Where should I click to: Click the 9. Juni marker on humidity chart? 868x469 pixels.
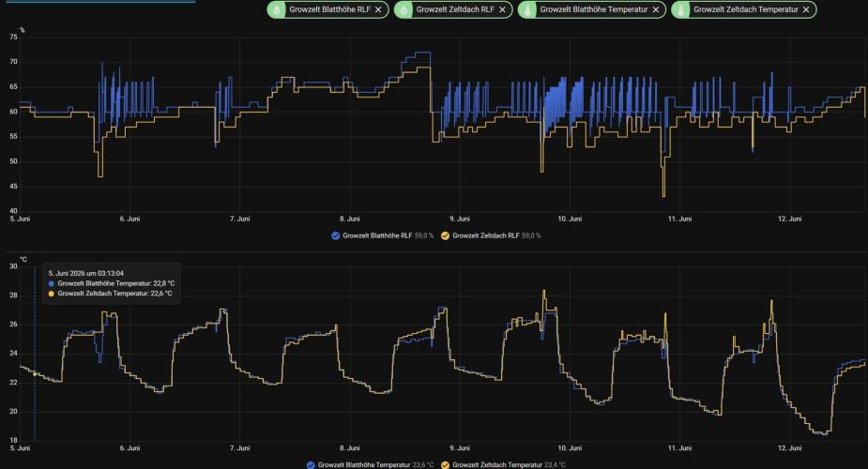click(460, 219)
